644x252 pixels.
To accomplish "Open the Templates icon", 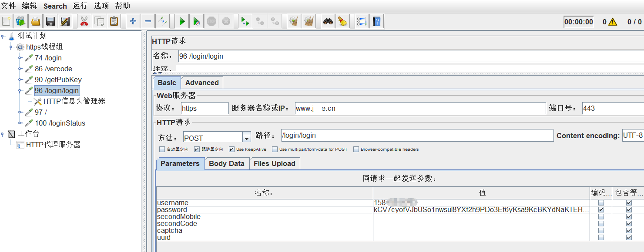I will point(20,21).
